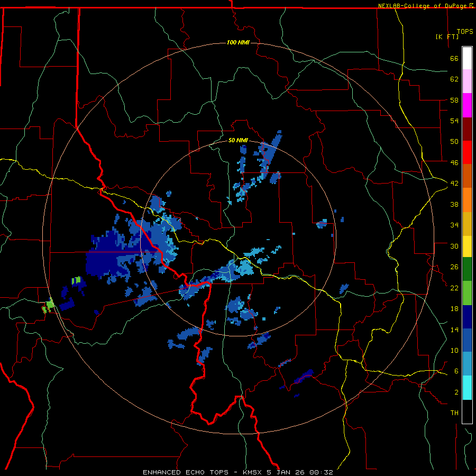Click the legend value 18
This screenshot has height=476, width=476.
[454, 309]
